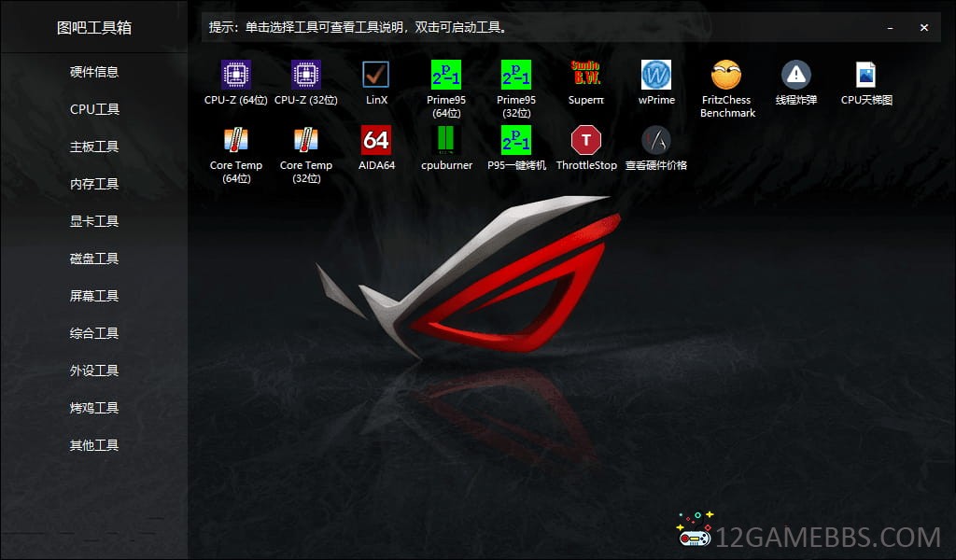The height and width of the screenshot is (560, 956).
Task: Select the Core Temp (64位) icon
Action: (x=236, y=140)
